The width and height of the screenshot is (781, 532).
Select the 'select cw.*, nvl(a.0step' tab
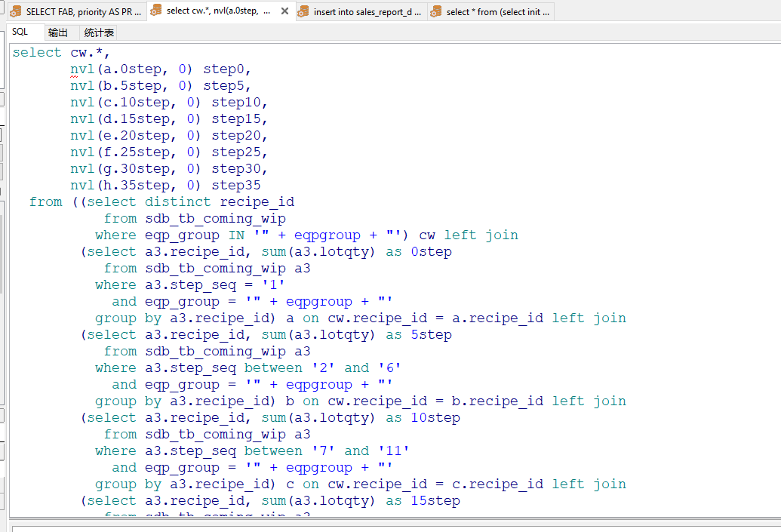tap(218, 11)
